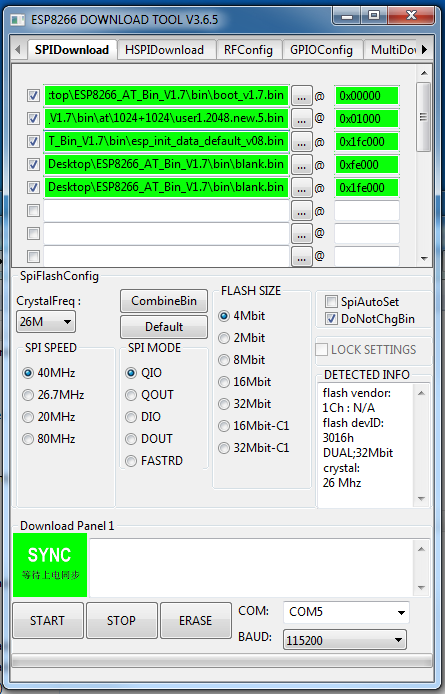Click address field 0x1fe000
Screen dimensions: 445x694
[x=367, y=188]
